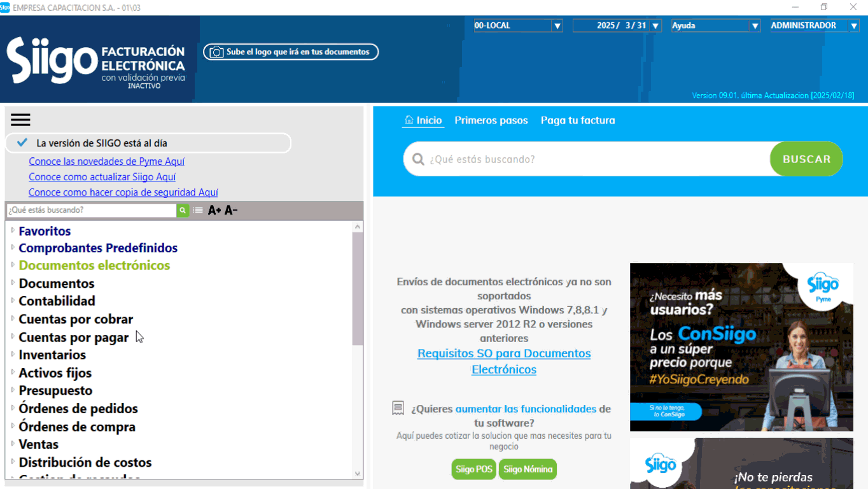Click the Siigo POS button

click(x=474, y=469)
